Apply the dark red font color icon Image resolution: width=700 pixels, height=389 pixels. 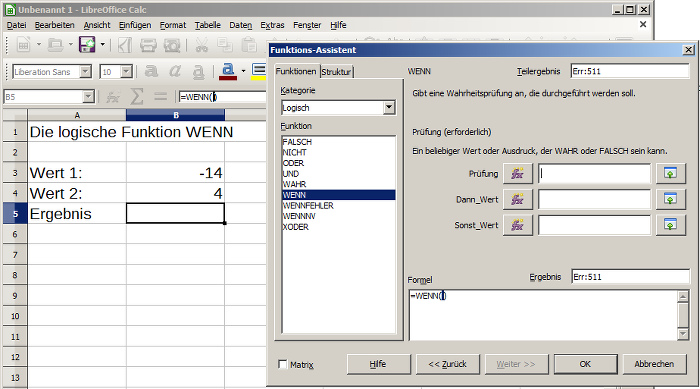[x=228, y=71]
